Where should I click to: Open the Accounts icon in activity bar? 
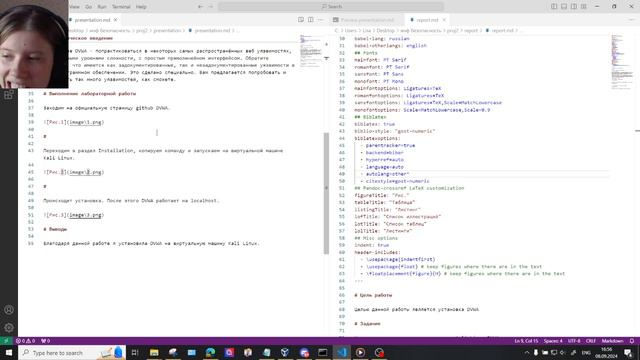coord(9,310)
